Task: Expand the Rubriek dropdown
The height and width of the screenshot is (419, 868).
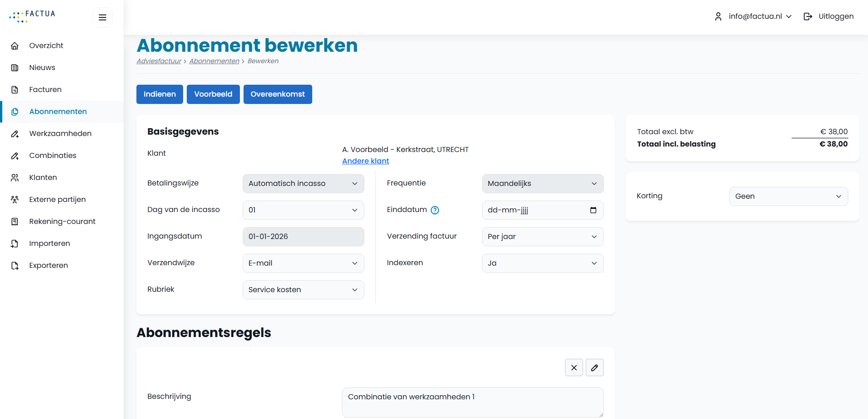Action: pyautogui.click(x=304, y=290)
